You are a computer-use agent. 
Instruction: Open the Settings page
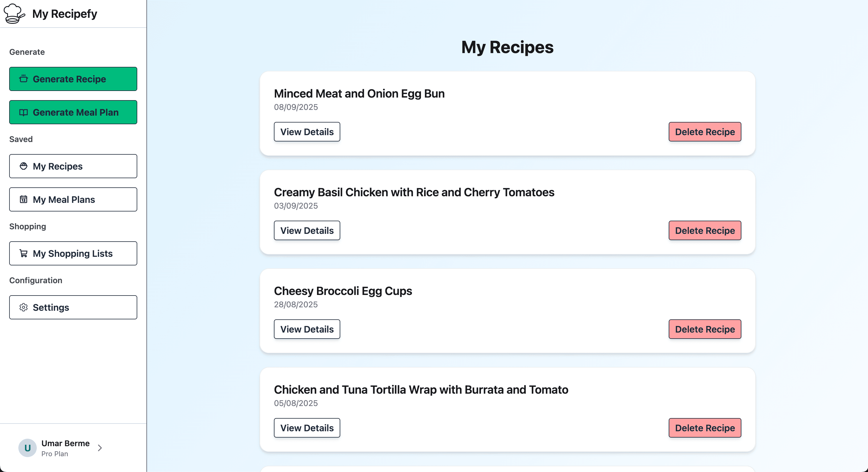click(x=73, y=307)
